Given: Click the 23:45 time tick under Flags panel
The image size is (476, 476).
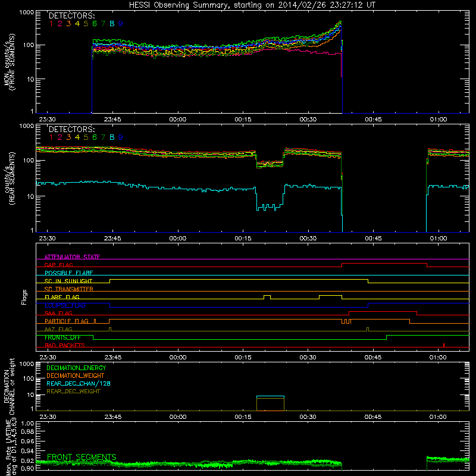Looking at the screenshot, I should (112, 358).
